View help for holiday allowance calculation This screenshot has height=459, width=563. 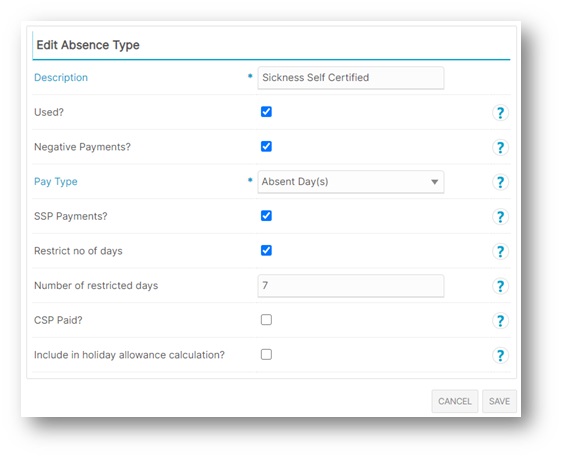[x=500, y=356]
